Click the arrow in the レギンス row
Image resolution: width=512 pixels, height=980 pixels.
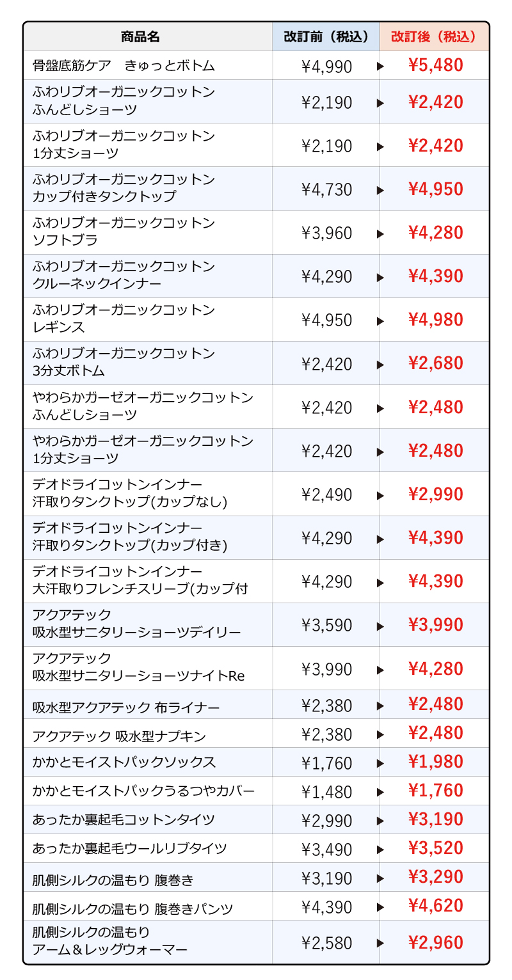tap(380, 320)
